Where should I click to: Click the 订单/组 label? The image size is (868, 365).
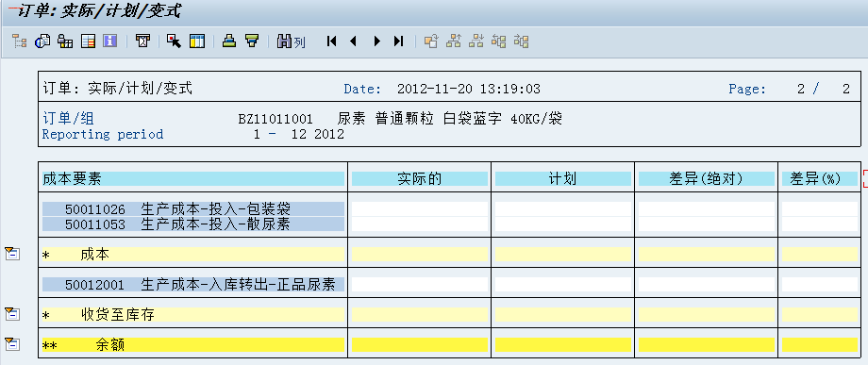click(x=68, y=118)
